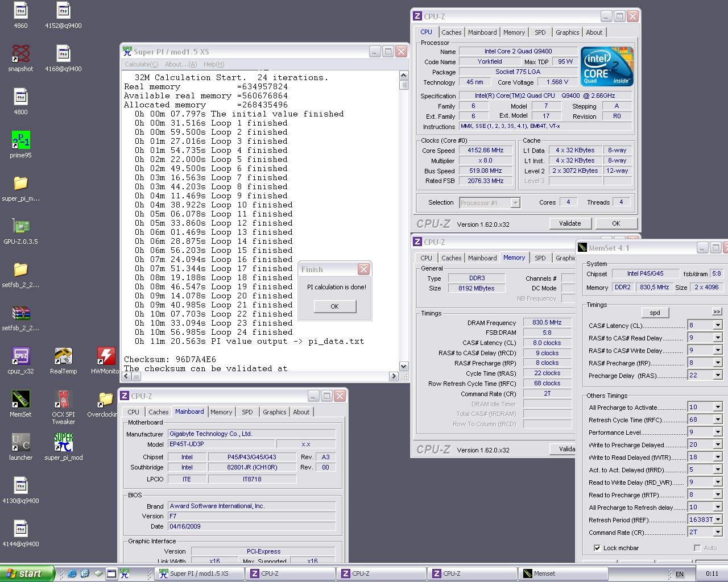Open the Performance Level dropdown
Screen dimensions: 728x582
(718, 433)
